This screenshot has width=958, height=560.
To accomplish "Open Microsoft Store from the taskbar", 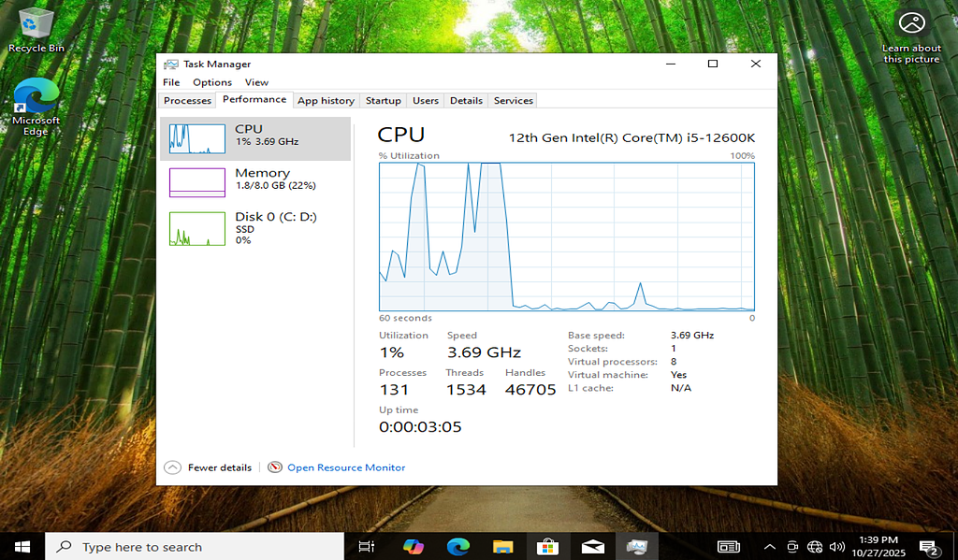I will (x=547, y=547).
